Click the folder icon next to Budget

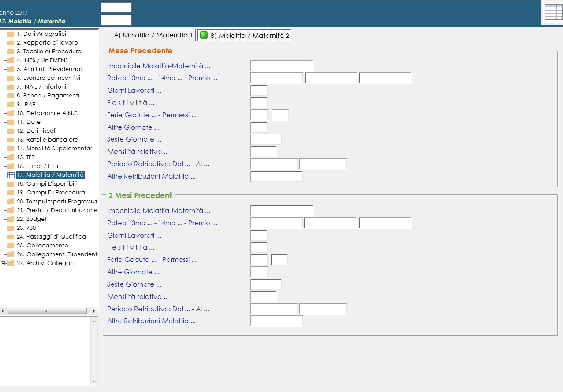(x=11, y=219)
